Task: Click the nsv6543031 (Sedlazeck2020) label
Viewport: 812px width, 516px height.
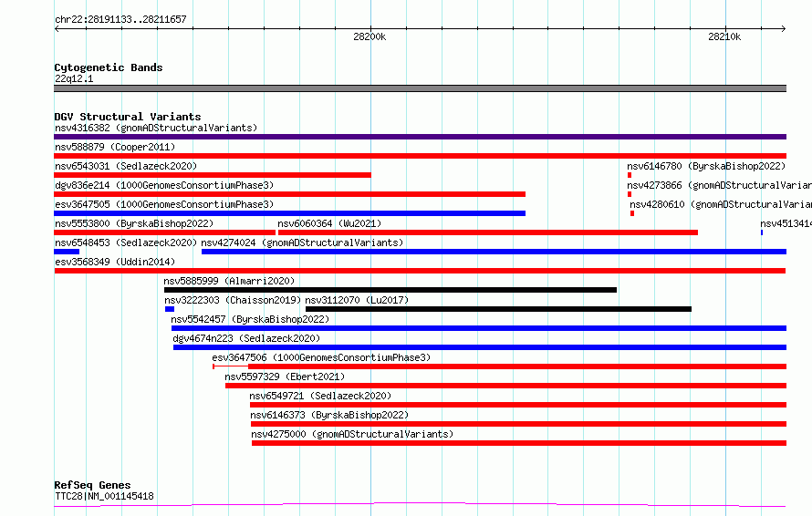Action: click(126, 166)
